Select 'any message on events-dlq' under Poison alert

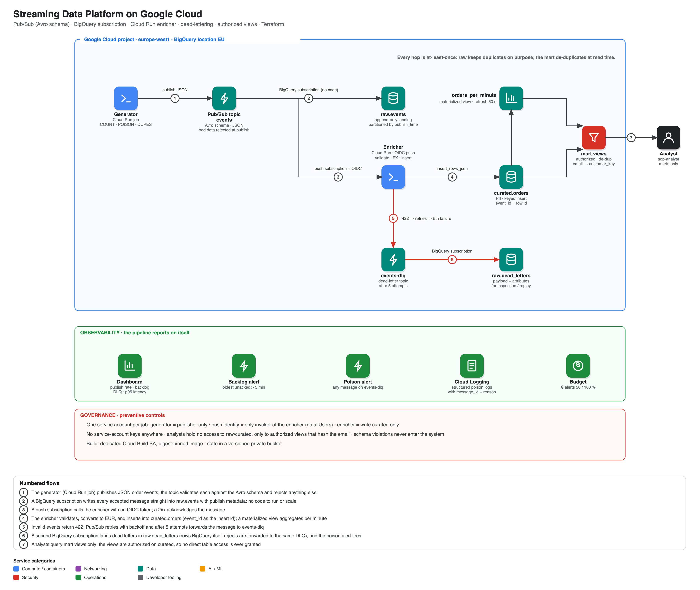click(358, 387)
